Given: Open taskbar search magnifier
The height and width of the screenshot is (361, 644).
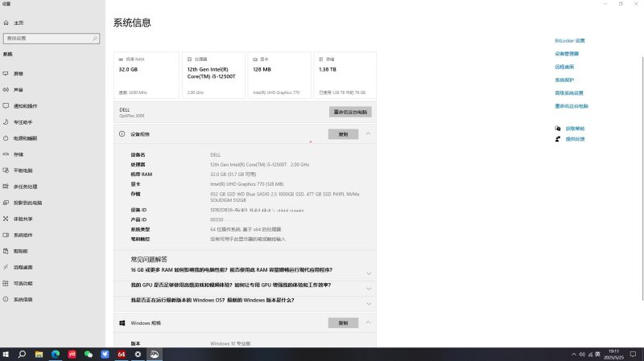Looking at the screenshot, I should point(23,354).
